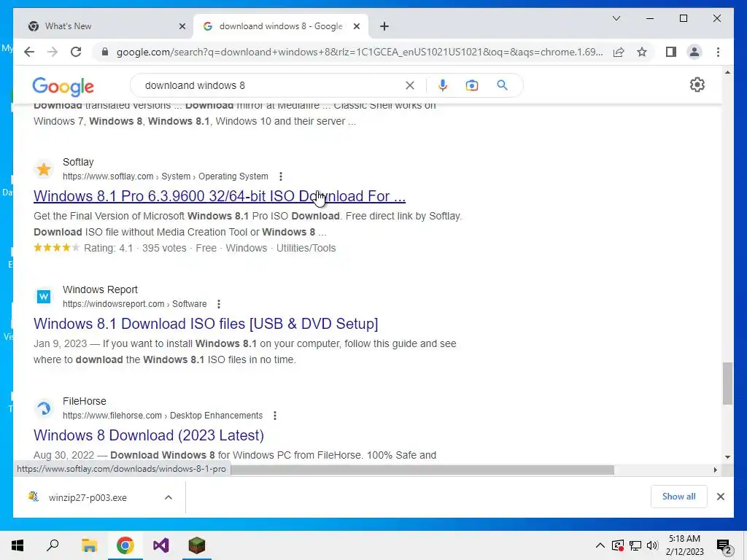The width and height of the screenshot is (747, 560).
Task: Open Google quick settings gear
Action: pos(697,85)
